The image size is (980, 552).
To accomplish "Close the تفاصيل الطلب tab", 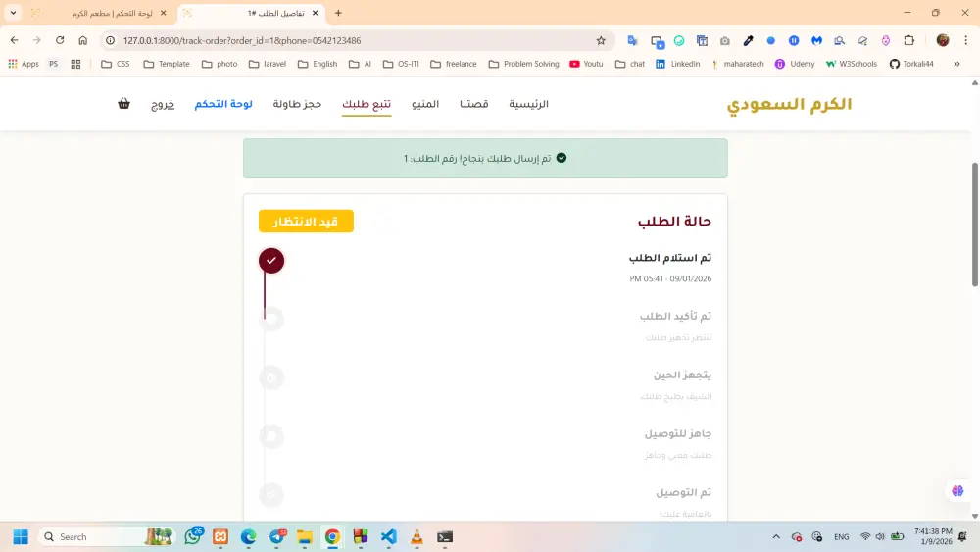I will (315, 13).
